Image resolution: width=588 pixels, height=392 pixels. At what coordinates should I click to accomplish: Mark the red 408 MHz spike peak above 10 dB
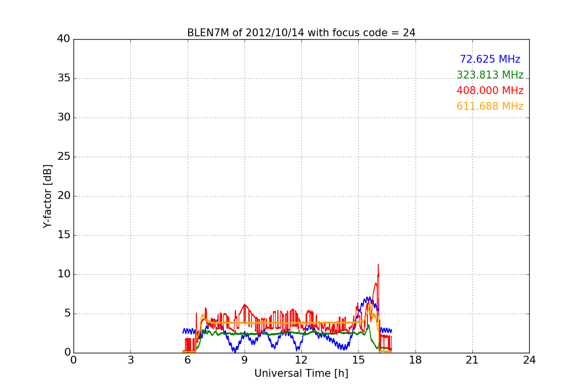[378, 265]
